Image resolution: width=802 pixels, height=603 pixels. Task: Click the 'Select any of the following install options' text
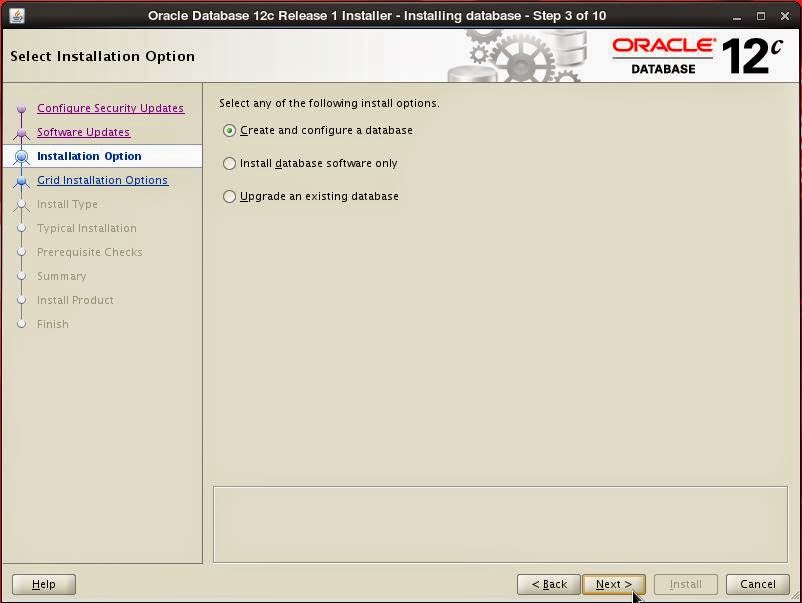pyautogui.click(x=329, y=103)
